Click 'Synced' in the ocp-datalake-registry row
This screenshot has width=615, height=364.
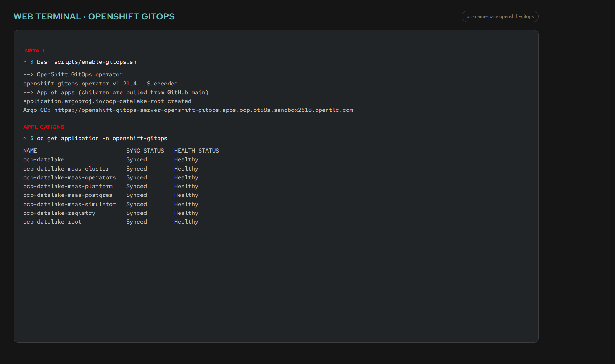pyautogui.click(x=137, y=213)
